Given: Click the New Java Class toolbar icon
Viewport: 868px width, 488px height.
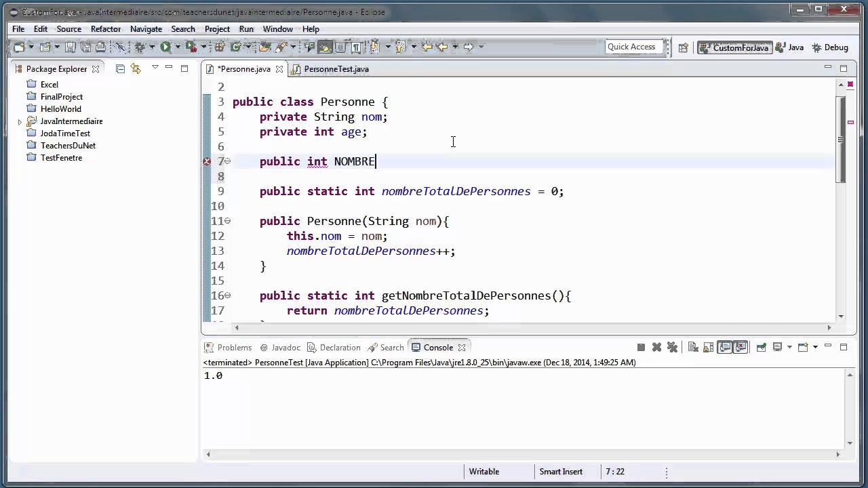Looking at the screenshot, I should coord(235,47).
